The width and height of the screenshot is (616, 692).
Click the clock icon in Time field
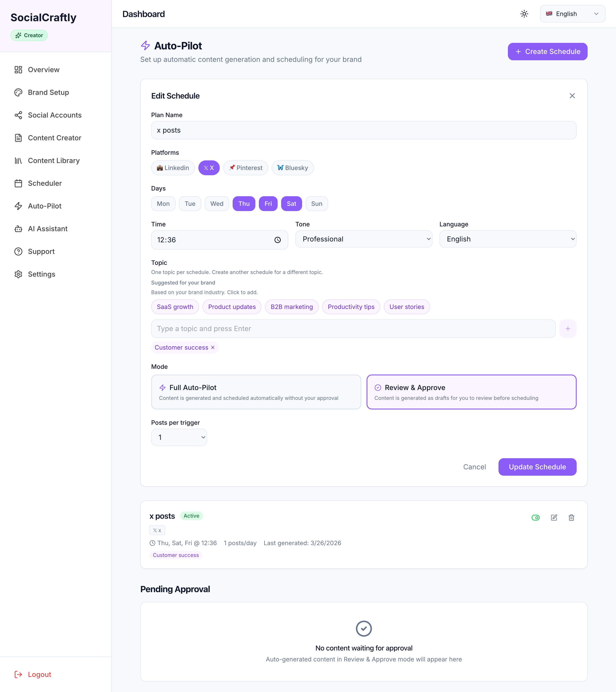[278, 240]
